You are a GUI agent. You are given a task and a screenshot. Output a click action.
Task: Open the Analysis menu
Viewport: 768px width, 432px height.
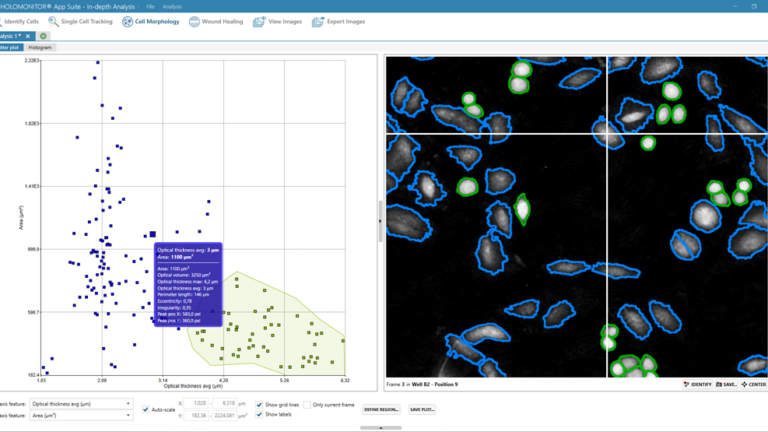[x=172, y=7]
